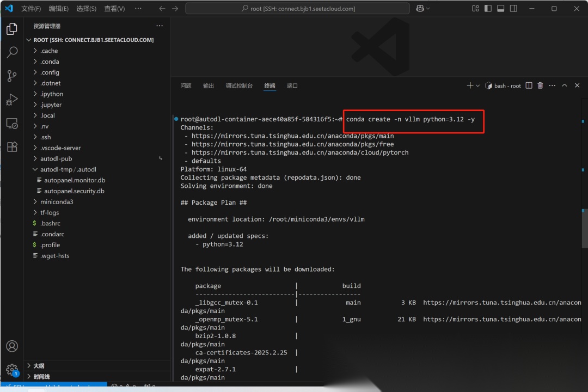Expand the tf-logs folder

[x=97, y=213]
